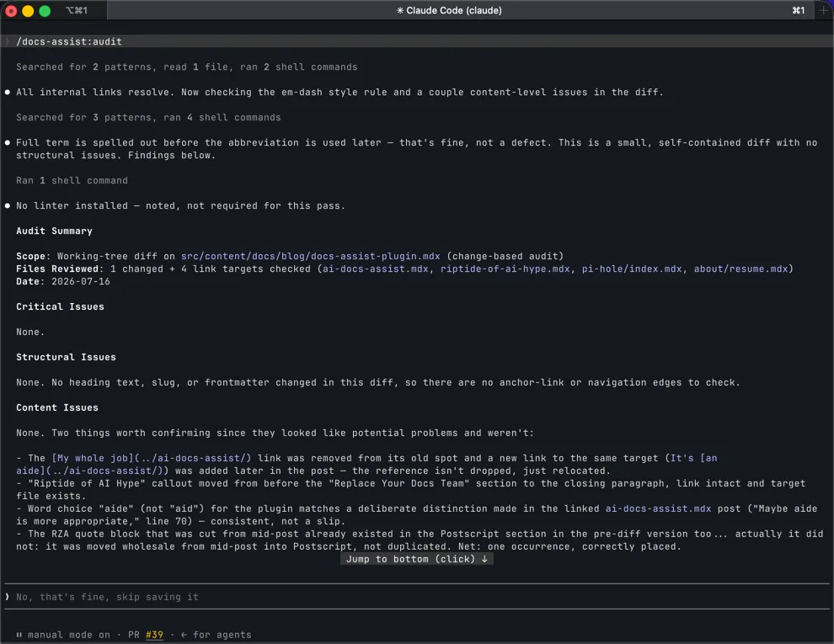Image resolution: width=834 pixels, height=644 pixels.
Task: Open about/resume.mdx file link
Action: pos(740,269)
